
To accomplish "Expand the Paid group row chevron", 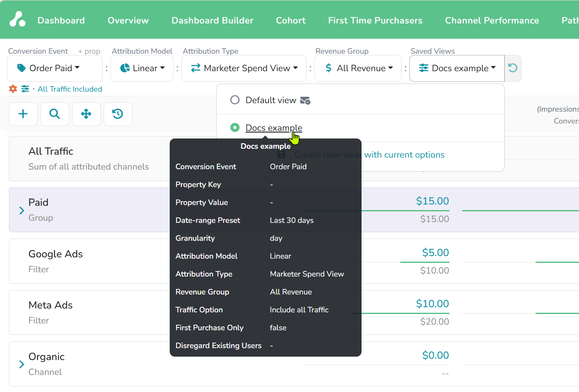I will coord(21,210).
